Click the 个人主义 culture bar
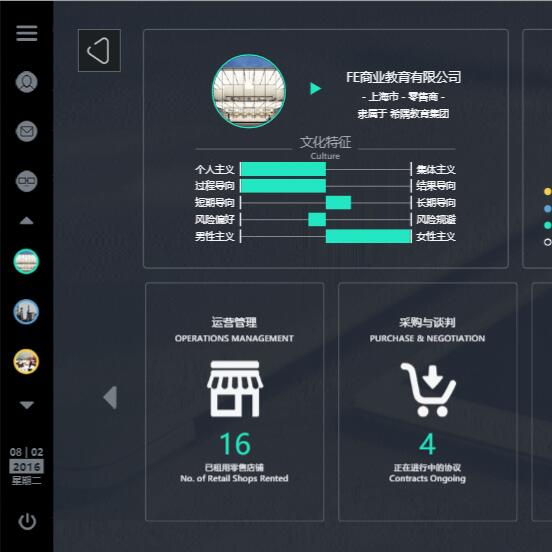The width and height of the screenshot is (552, 552). tap(283, 169)
